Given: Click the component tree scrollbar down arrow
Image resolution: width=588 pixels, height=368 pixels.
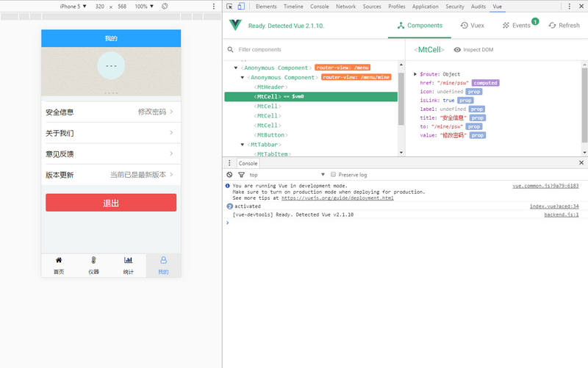Looking at the screenshot, I should (x=401, y=153).
